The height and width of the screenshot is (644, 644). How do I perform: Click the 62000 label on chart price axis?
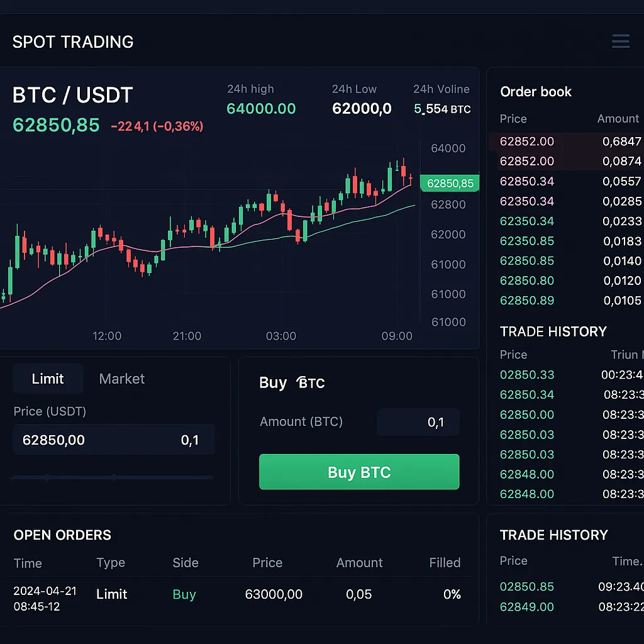point(448,235)
